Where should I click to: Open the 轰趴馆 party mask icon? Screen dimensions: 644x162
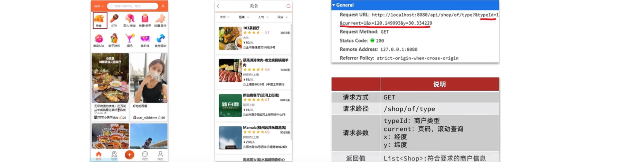(145, 40)
